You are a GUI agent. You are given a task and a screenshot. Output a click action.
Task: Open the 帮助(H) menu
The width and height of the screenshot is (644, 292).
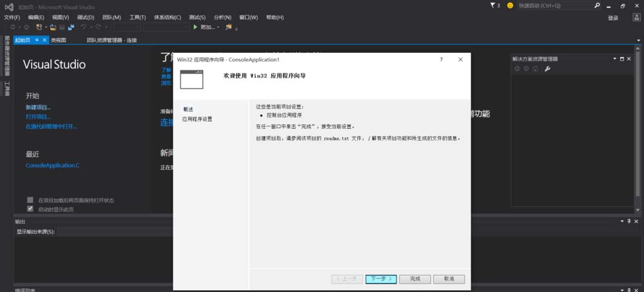point(275,17)
